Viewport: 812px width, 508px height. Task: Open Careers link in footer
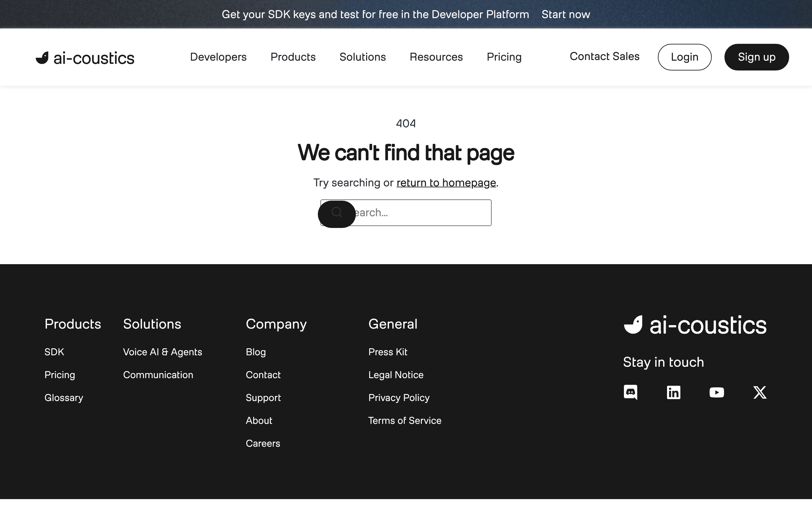(263, 444)
